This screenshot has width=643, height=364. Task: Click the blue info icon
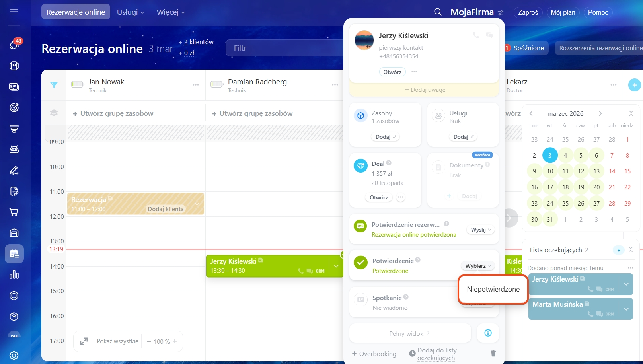pyautogui.click(x=488, y=333)
